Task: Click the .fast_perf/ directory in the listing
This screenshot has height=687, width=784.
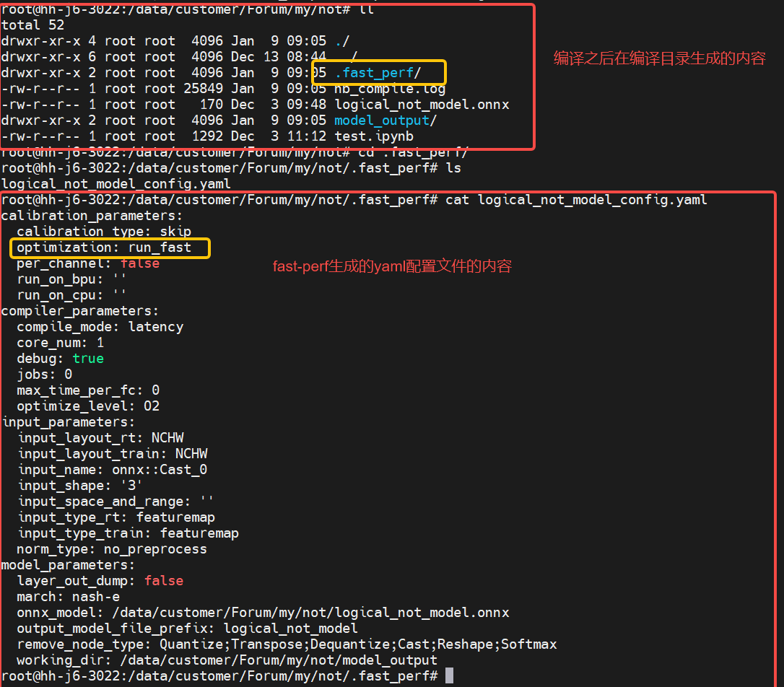Action: coord(378,73)
